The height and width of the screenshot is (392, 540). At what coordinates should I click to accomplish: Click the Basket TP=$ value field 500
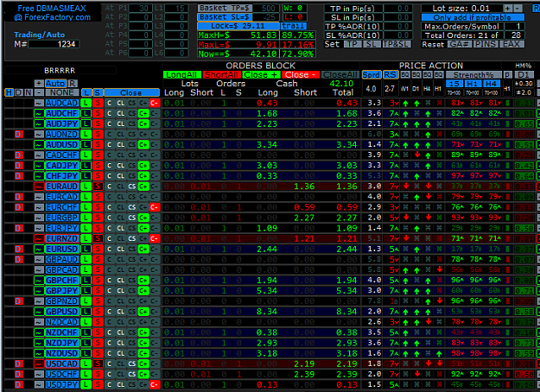[266, 9]
